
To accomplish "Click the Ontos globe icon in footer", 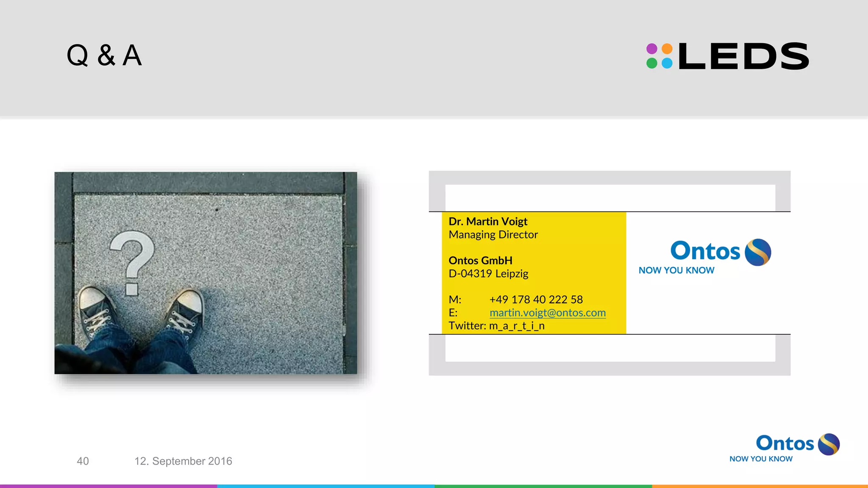I will [x=829, y=444].
